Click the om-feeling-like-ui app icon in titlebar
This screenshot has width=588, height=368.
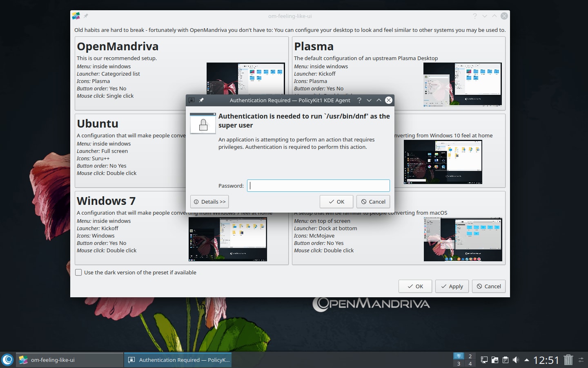click(x=76, y=16)
